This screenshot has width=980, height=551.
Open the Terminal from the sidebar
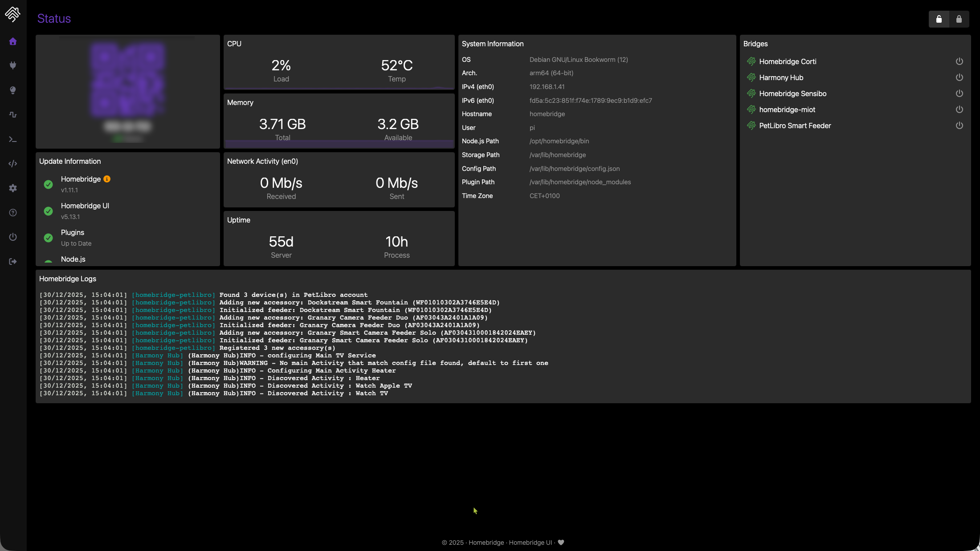(13, 139)
